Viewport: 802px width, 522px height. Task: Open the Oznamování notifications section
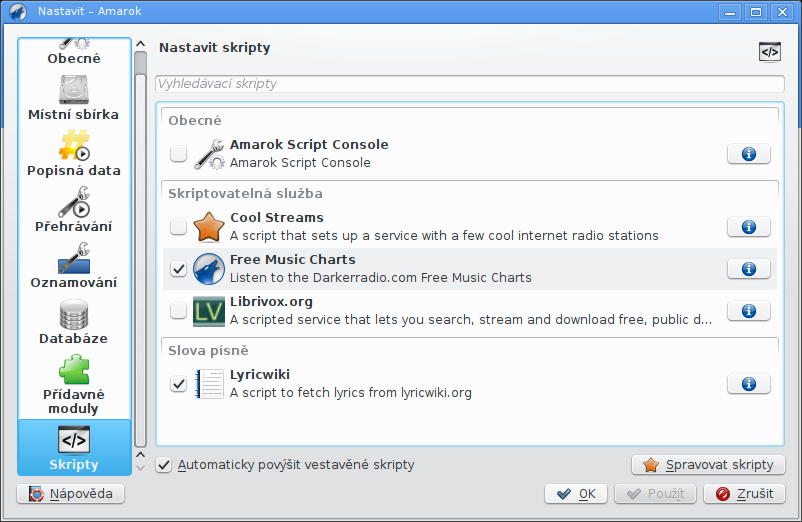coord(74,266)
